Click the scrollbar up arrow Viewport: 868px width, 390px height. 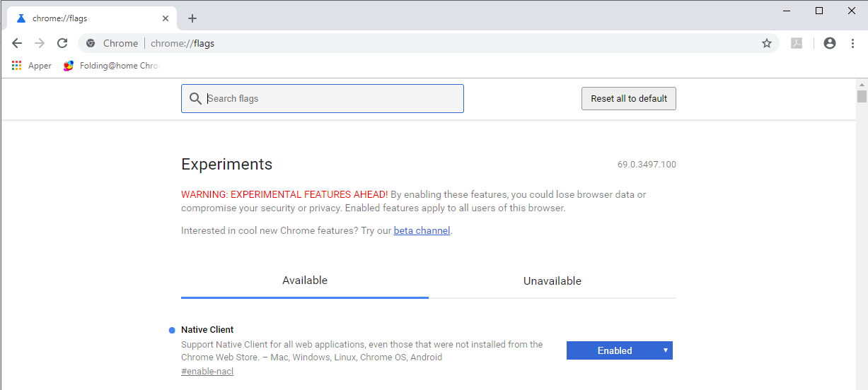(x=862, y=85)
